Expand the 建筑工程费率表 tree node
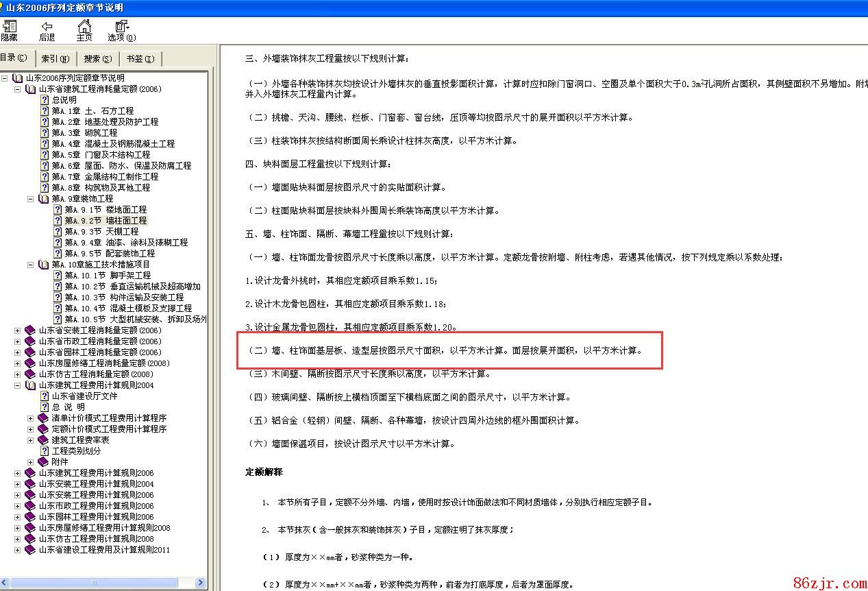868x591 pixels. (31, 440)
